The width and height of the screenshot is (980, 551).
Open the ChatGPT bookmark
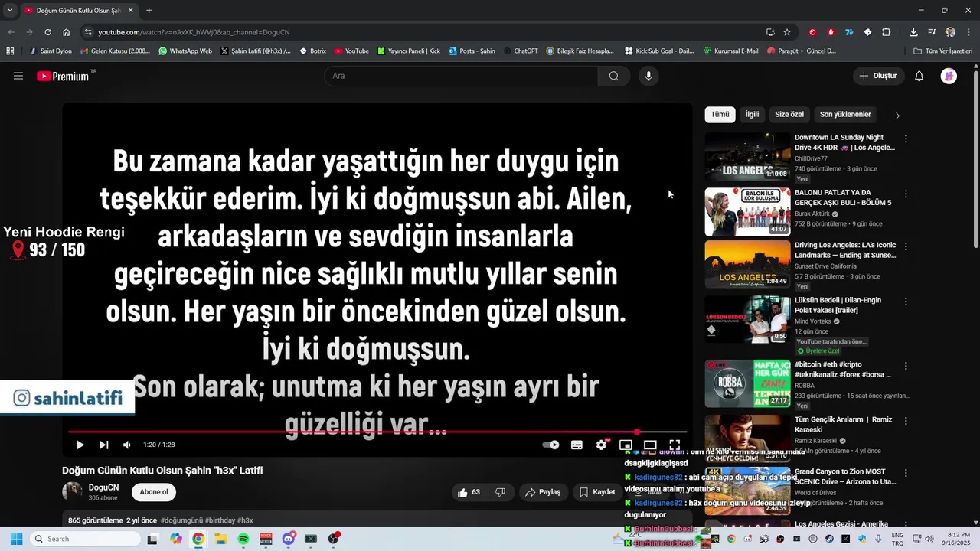pyautogui.click(x=521, y=51)
